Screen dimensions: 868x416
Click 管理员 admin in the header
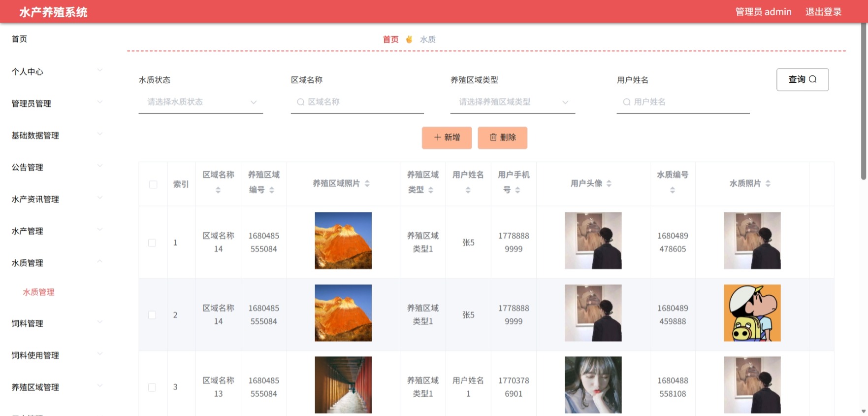(x=764, y=12)
